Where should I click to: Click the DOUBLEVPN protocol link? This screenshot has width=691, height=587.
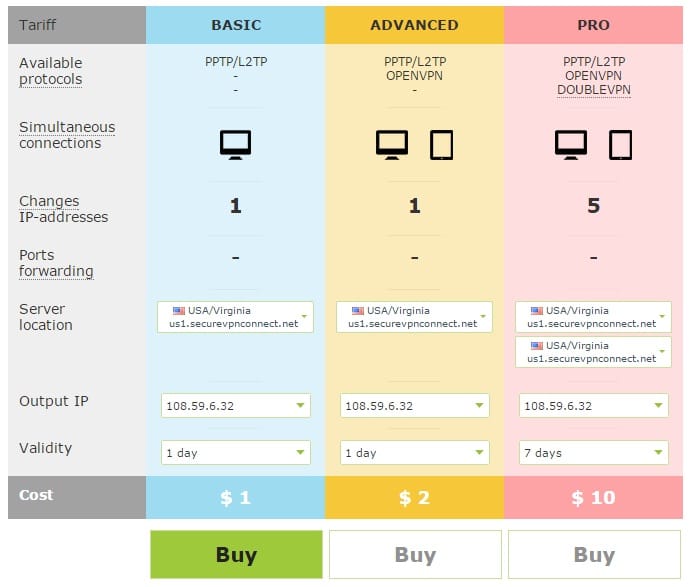tap(593, 90)
